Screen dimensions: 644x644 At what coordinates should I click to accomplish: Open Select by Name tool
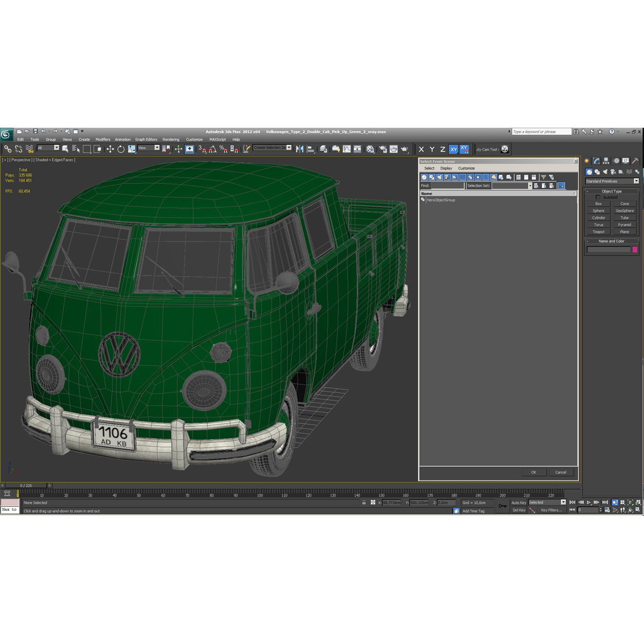(x=76, y=149)
